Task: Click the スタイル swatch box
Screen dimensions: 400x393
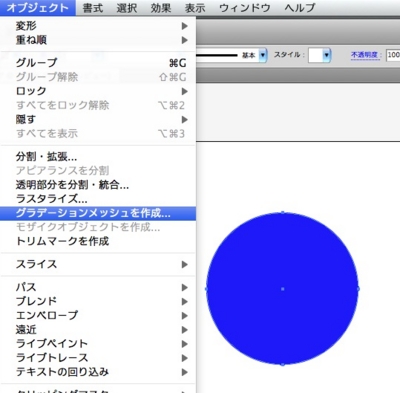Action: click(315, 55)
